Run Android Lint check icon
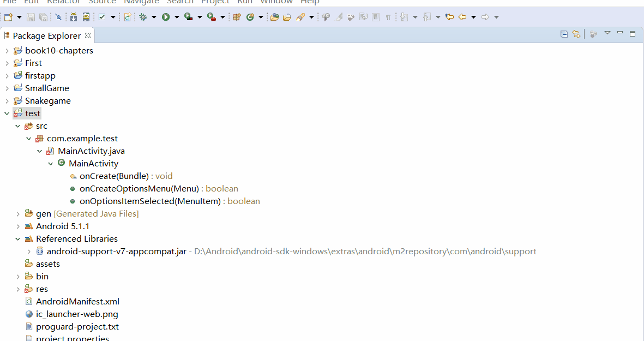This screenshot has width=644, height=341. pyautogui.click(x=103, y=17)
